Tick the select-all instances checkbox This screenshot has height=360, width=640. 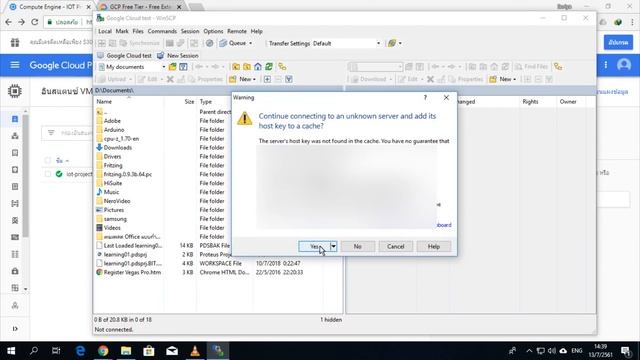coord(48,160)
